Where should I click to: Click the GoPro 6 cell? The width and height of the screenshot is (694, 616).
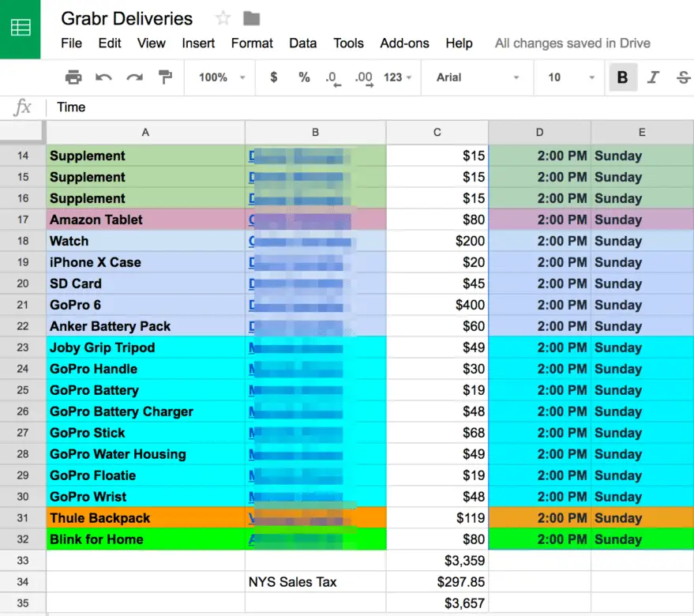[145, 305]
